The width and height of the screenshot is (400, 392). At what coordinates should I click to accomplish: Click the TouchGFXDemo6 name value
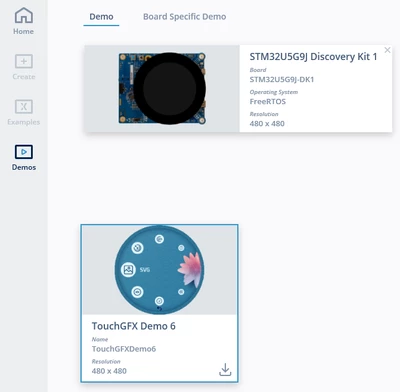pos(124,349)
